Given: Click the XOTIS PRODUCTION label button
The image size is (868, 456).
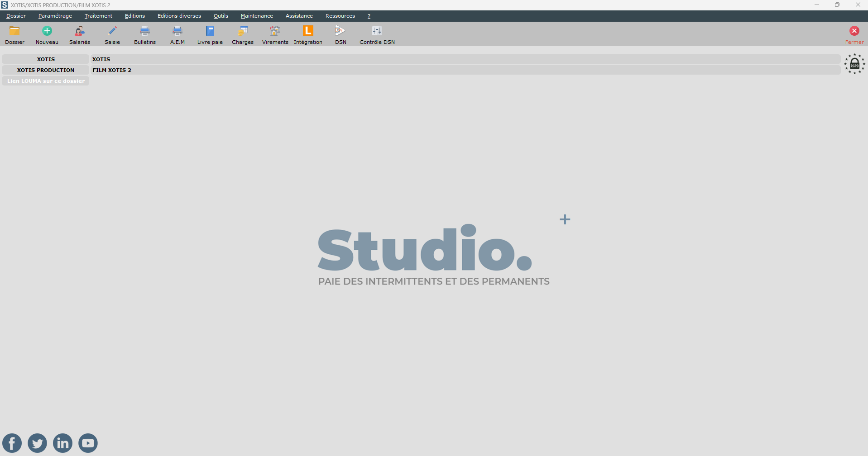Looking at the screenshot, I should tap(46, 70).
